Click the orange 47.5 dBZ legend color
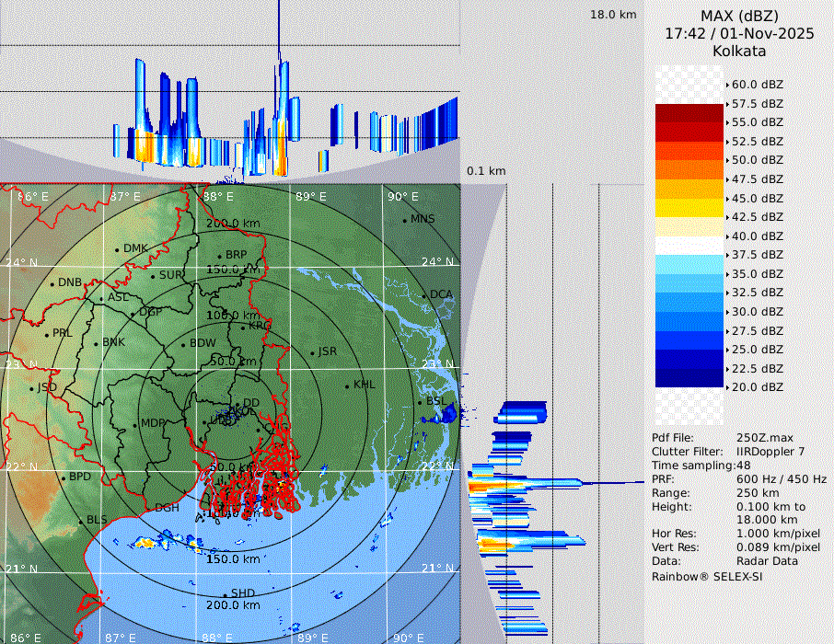 [689, 169]
